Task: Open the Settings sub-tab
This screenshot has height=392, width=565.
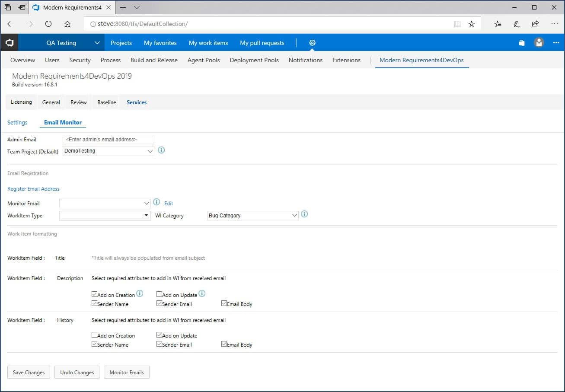Action: point(17,122)
